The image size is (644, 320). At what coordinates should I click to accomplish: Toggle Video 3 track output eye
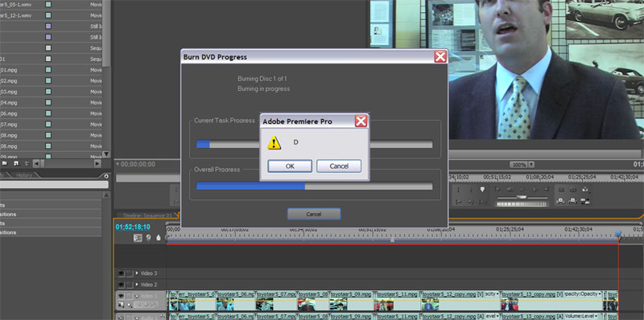click(122, 273)
